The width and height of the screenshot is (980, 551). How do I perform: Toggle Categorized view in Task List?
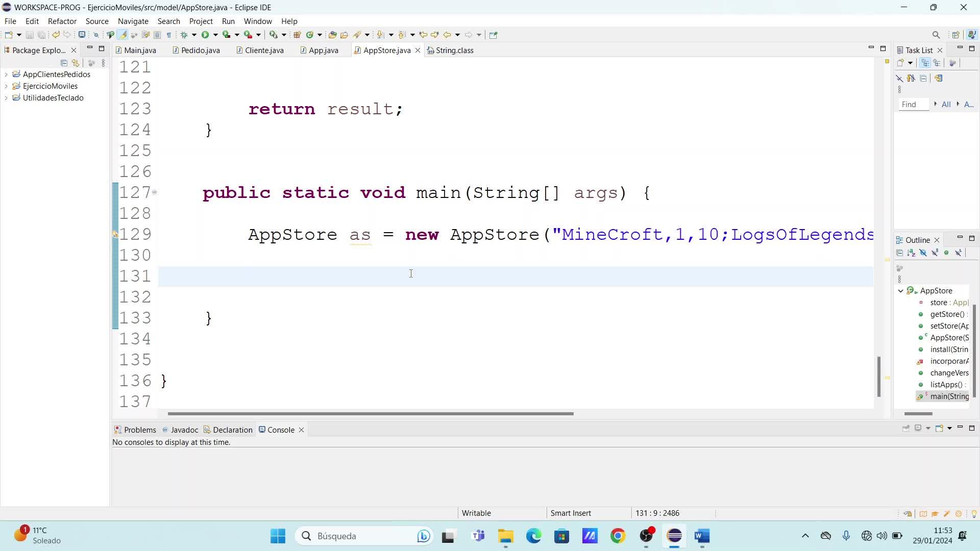(925, 63)
